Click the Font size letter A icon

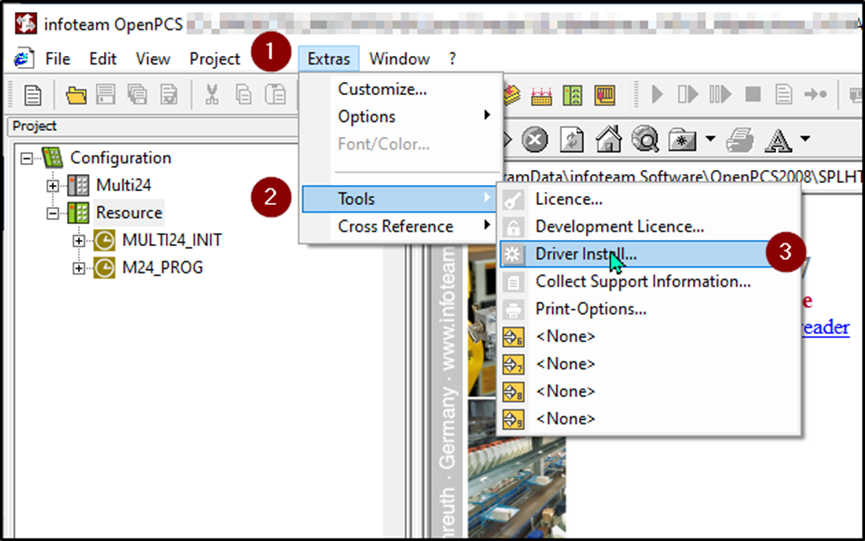(x=778, y=140)
